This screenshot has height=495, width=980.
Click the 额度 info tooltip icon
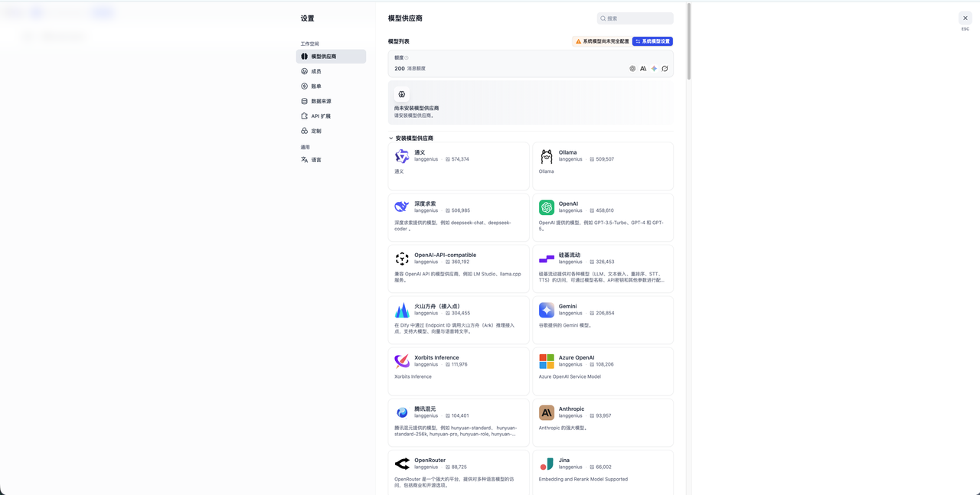point(407,58)
